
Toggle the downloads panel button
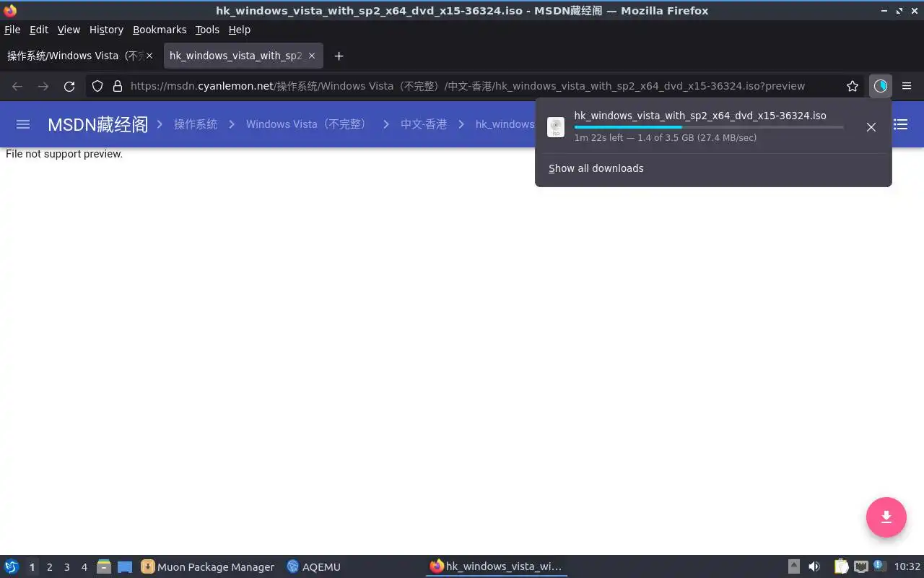pos(880,86)
